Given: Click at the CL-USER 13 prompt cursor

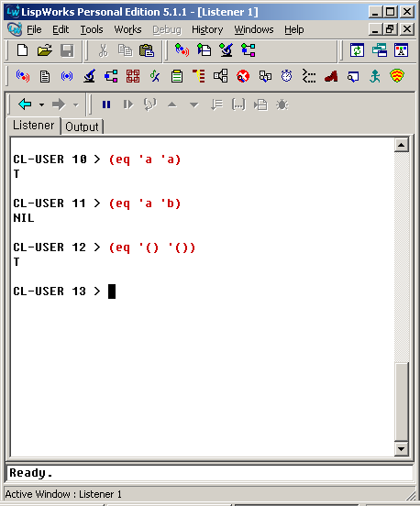Looking at the screenshot, I should click(112, 291).
